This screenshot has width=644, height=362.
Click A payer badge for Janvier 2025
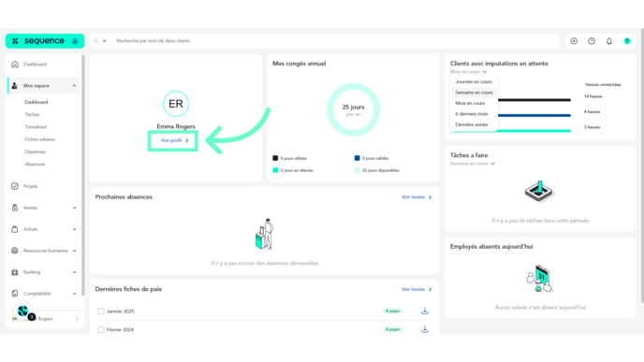(x=392, y=311)
